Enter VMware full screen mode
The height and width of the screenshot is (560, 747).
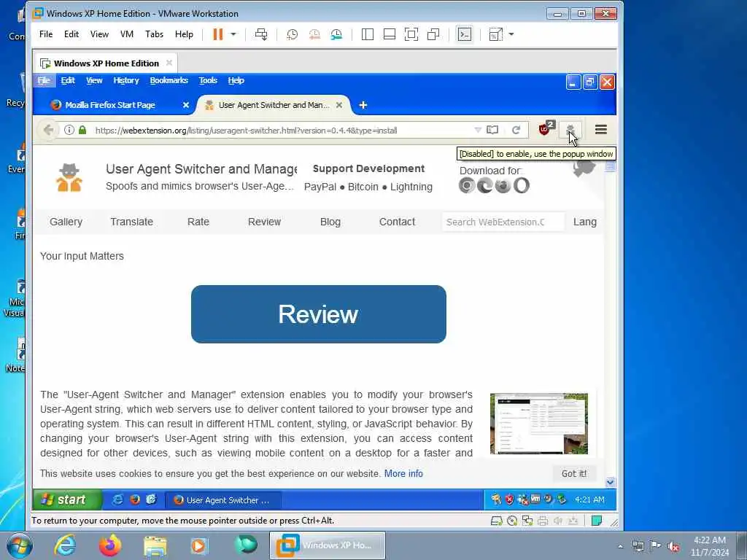[411, 34]
